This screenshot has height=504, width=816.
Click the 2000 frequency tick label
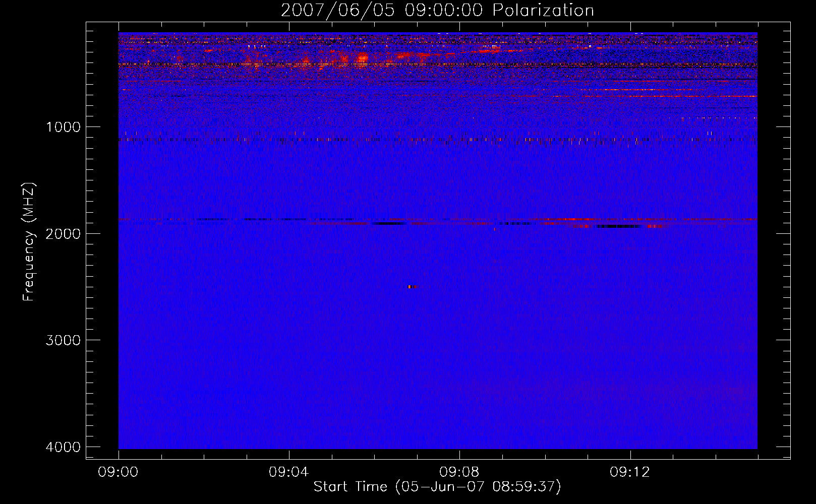pos(64,234)
